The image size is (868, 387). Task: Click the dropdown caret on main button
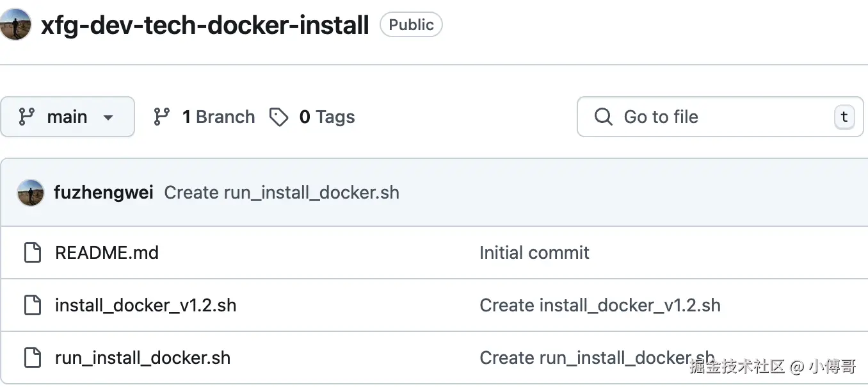(108, 117)
